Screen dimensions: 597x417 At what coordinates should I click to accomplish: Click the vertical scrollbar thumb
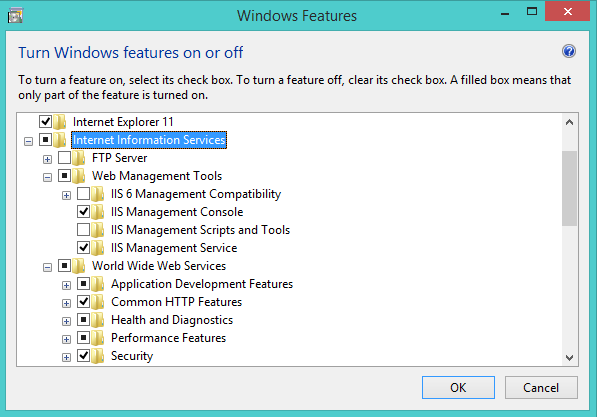pos(570,189)
